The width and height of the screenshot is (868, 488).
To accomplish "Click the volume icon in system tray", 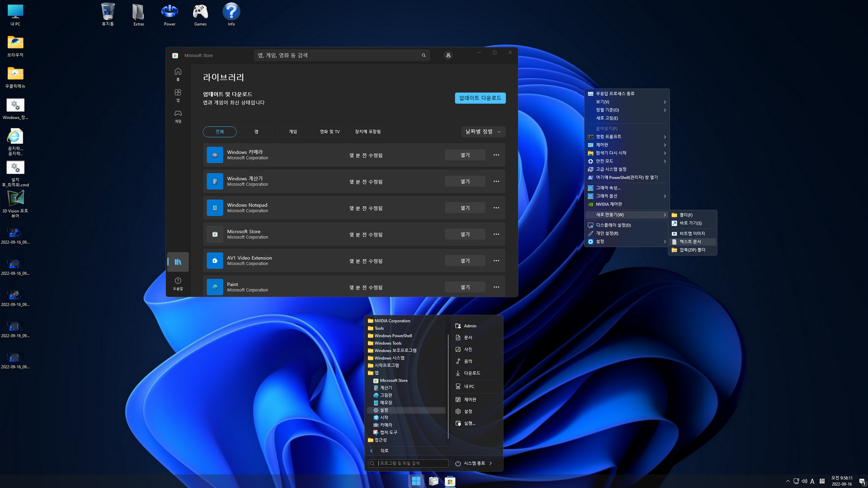I will tap(804, 481).
